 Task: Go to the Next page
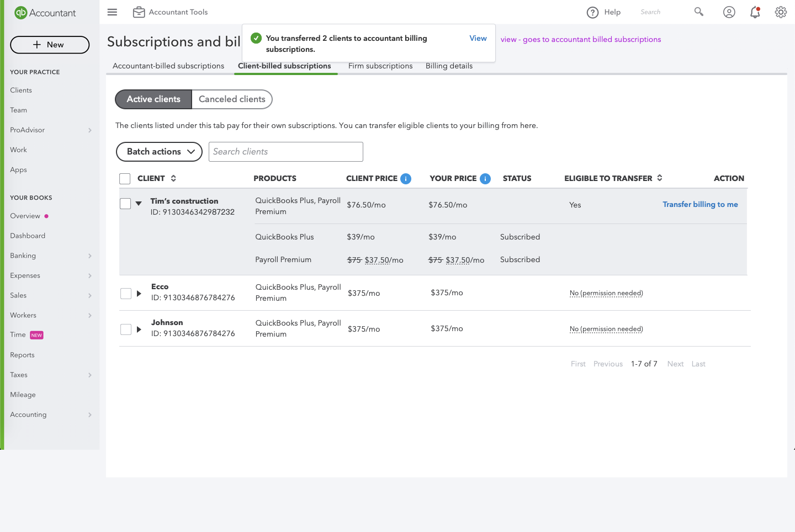(x=675, y=364)
